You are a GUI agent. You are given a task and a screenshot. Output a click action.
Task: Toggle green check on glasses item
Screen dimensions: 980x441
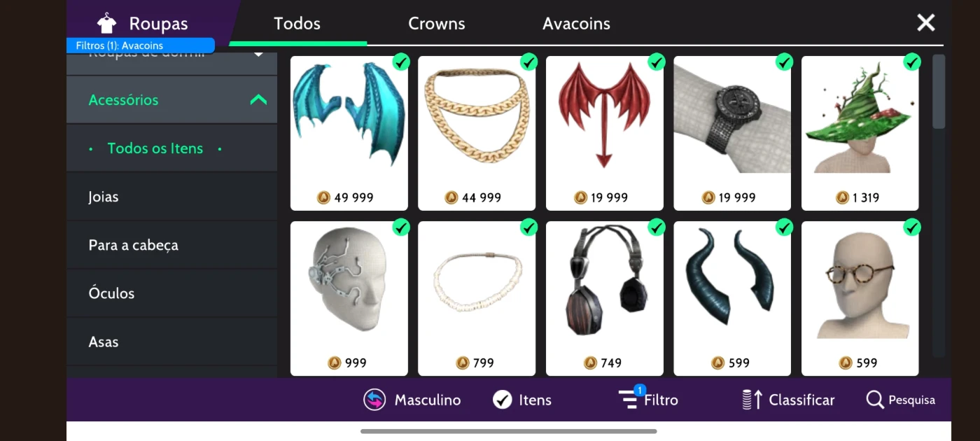[x=912, y=227]
